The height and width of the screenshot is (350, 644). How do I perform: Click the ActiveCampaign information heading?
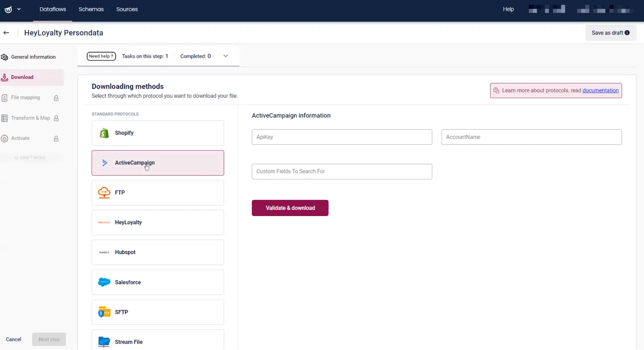pyautogui.click(x=291, y=116)
